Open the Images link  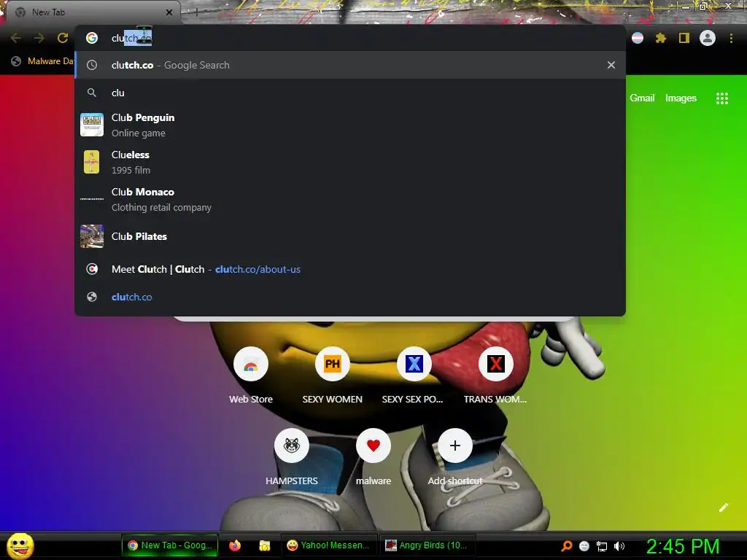[681, 98]
